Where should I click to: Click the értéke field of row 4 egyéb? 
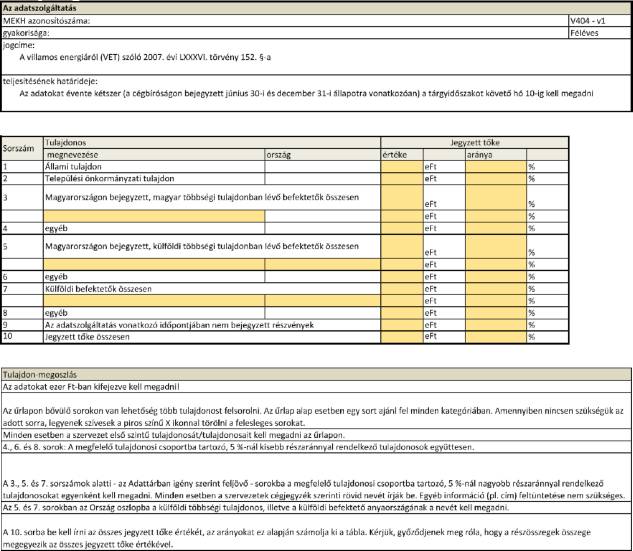pyautogui.click(x=402, y=228)
